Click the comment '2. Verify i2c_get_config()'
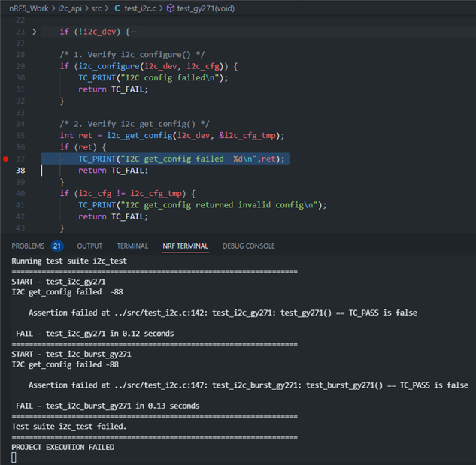The height and width of the screenshot is (465, 476). pos(135,124)
